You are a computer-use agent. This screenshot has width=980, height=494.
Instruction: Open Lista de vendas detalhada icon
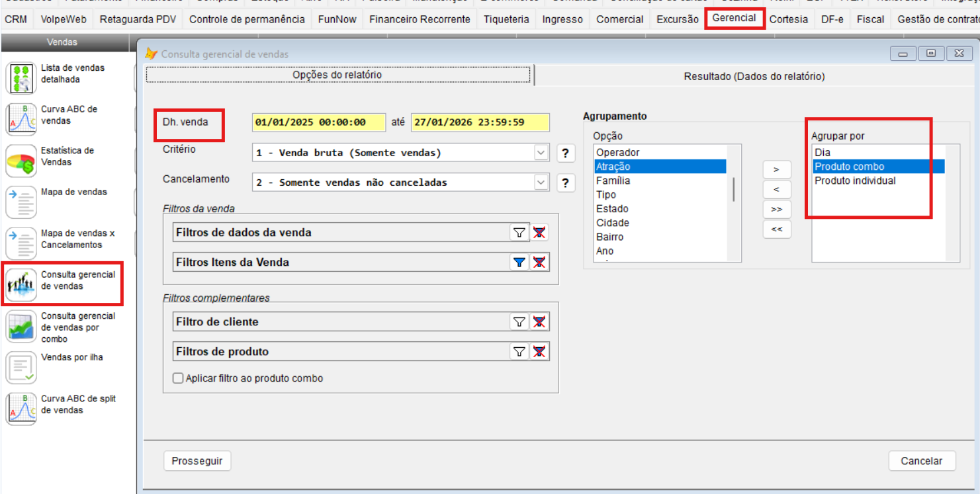point(21,78)
